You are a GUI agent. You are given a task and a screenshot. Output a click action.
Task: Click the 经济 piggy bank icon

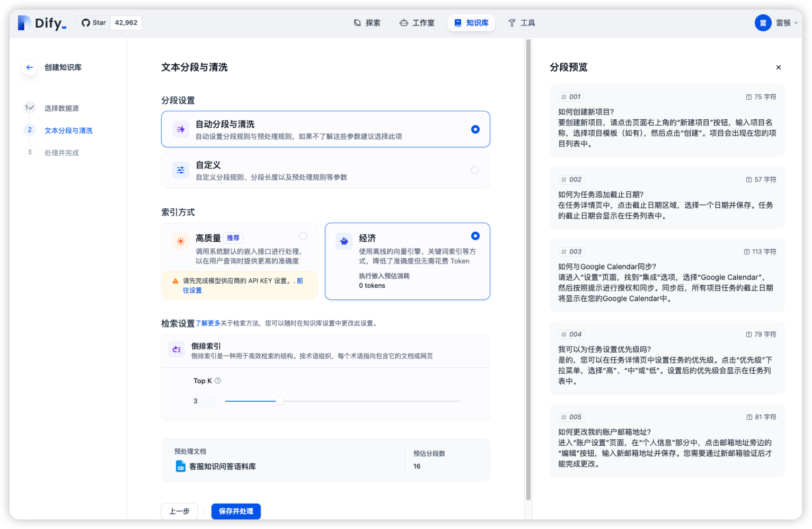pyautogui.click(x=344, y=241)
